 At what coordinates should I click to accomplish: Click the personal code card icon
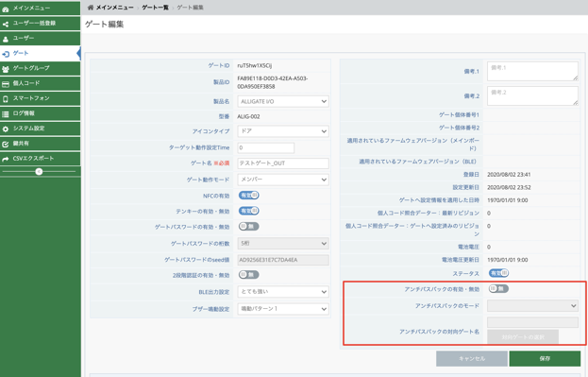[x=6, y=84]
